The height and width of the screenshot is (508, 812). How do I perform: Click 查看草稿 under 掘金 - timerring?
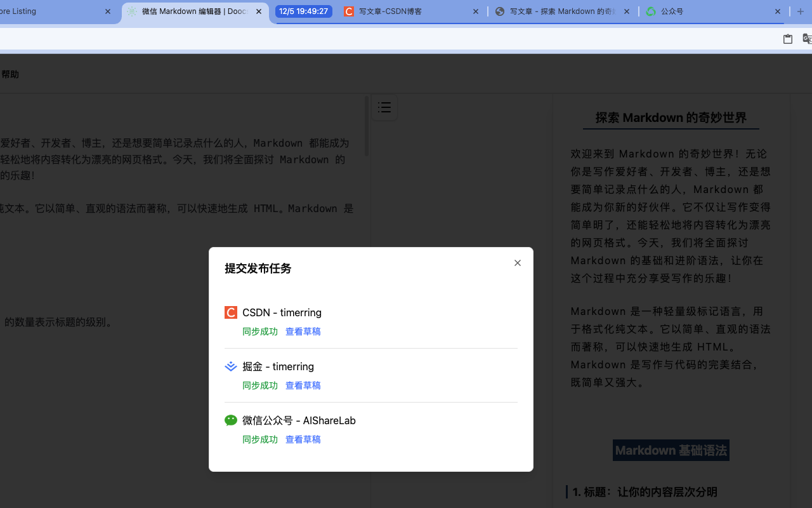(303, 385)
